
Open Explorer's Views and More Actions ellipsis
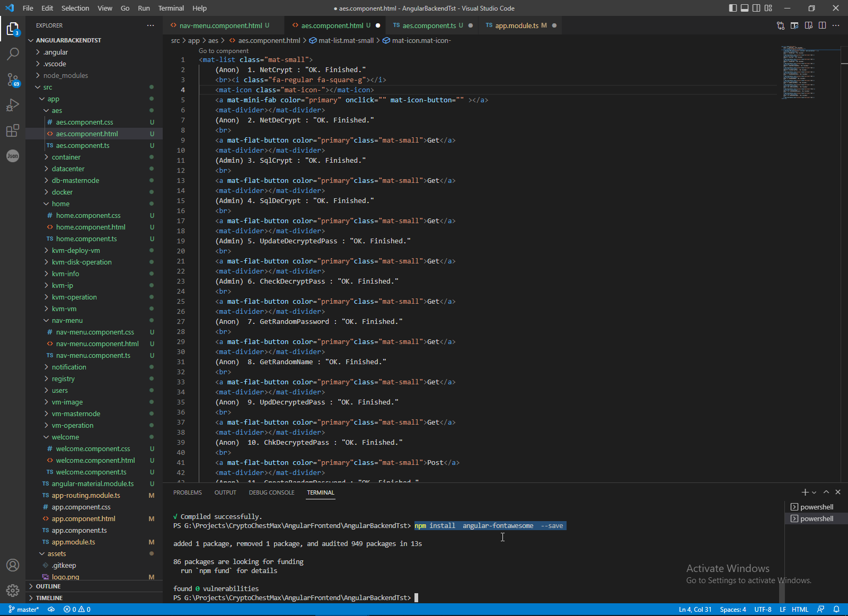(151, 25)
